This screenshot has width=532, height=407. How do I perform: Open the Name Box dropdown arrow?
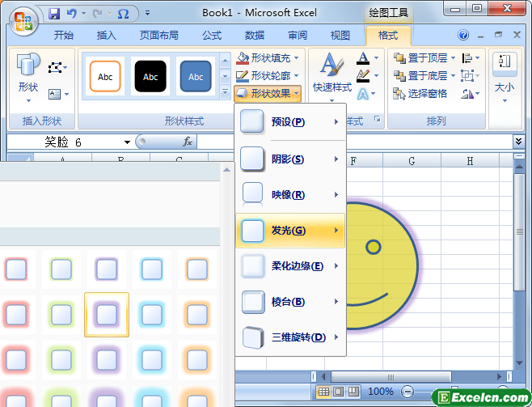click(127, 142)
